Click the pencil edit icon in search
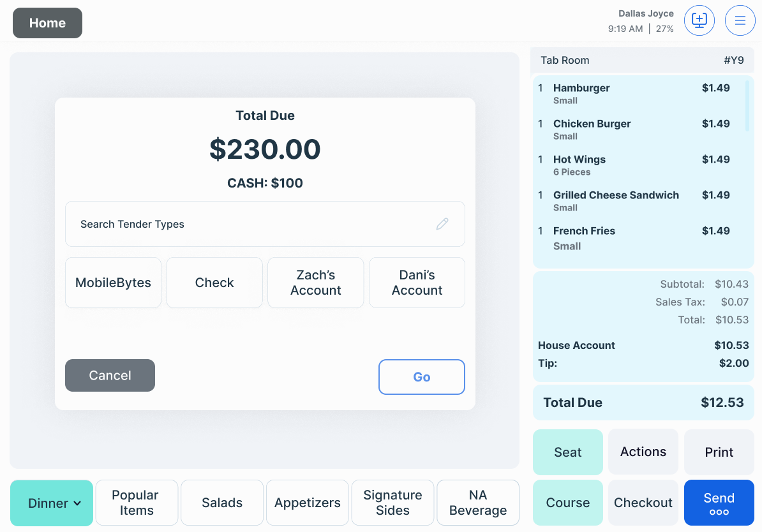The width and height of the screenshot is (762, 532). [442, 224]
